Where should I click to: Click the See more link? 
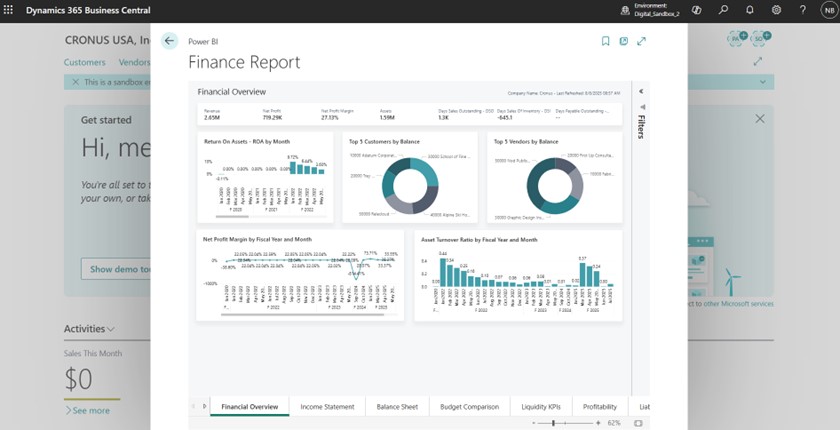click(87, 411)
